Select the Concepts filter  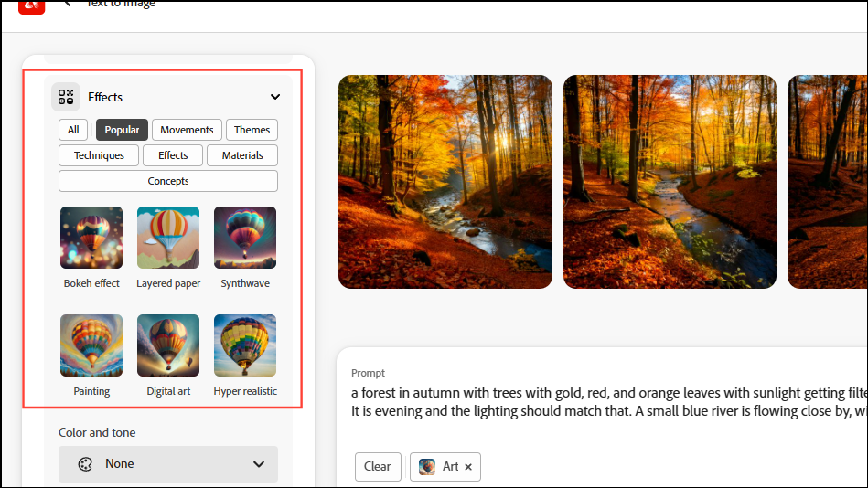[x=168, y=181]
